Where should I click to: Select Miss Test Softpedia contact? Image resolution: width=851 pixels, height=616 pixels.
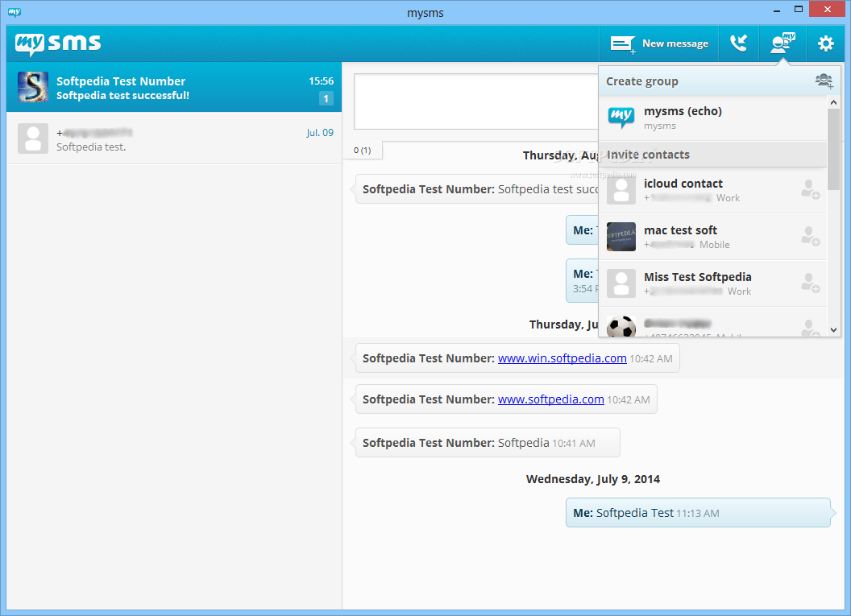(x=712, y=283)
